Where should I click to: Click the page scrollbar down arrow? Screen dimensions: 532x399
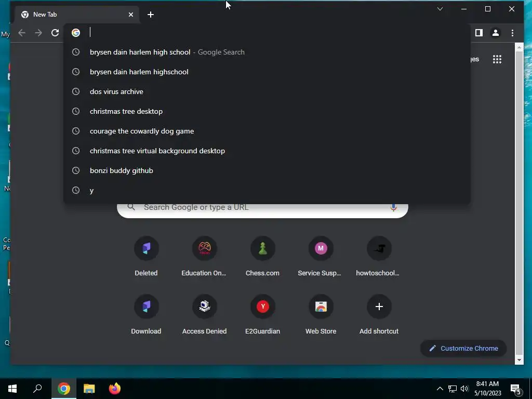[x=519, y=361]
